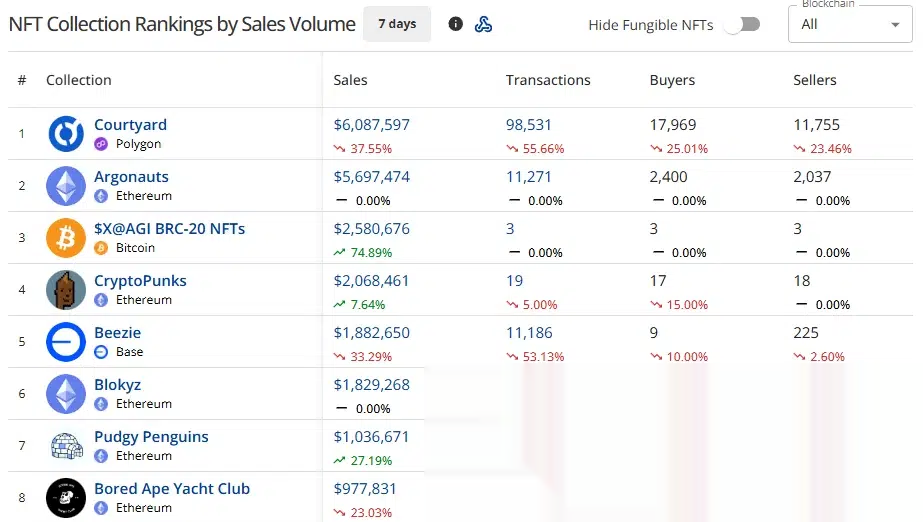Viewport: 923px width, 522px height.
Task: Toggle Hide Fungible NFTs switch
Action: coord(742,25)
